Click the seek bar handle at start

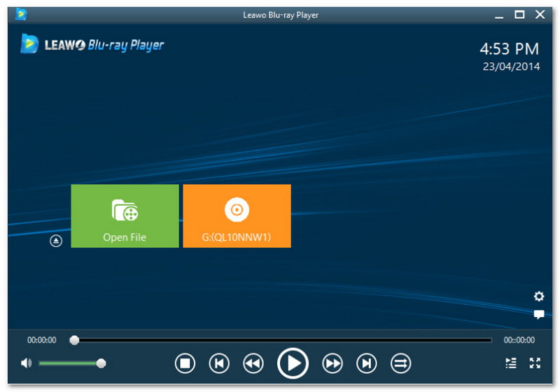(74, 340)
